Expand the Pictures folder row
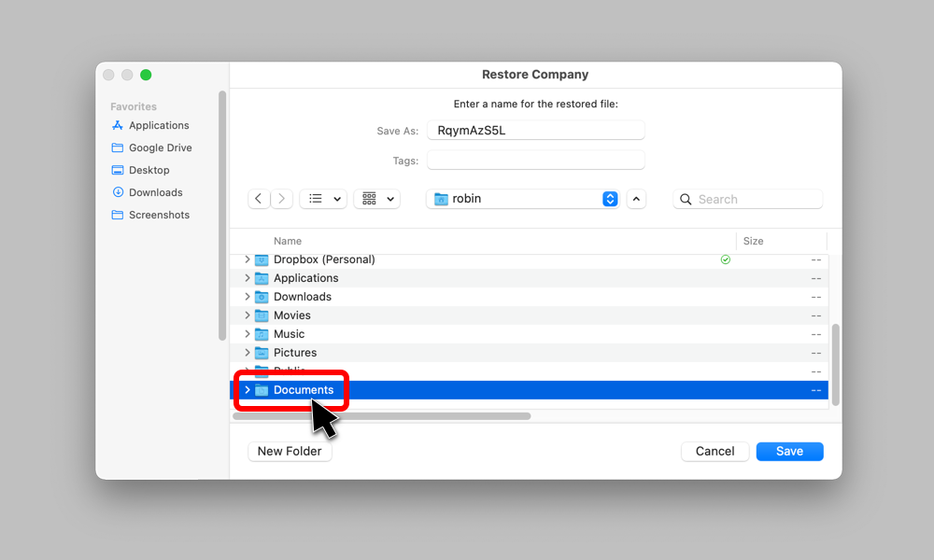The image size is (934, 560). [248, 352]
